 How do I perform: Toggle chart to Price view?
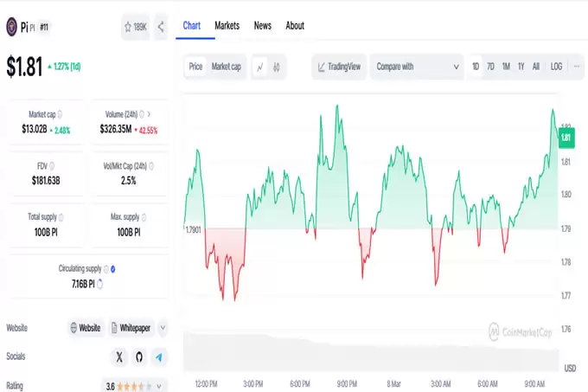tap(196, 67)
